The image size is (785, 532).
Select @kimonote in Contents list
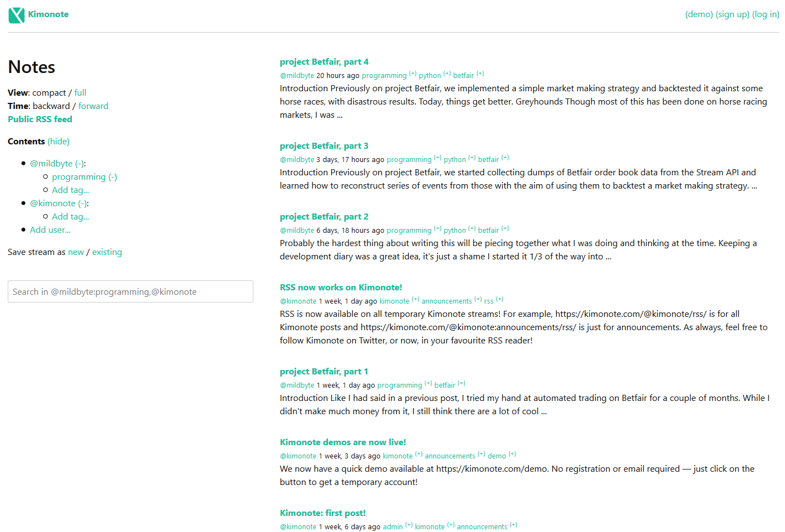click(x=53, y=204)
